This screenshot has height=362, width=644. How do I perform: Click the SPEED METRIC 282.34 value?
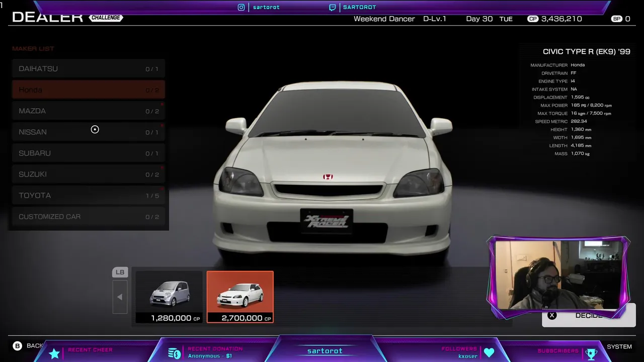coord(579,122)
